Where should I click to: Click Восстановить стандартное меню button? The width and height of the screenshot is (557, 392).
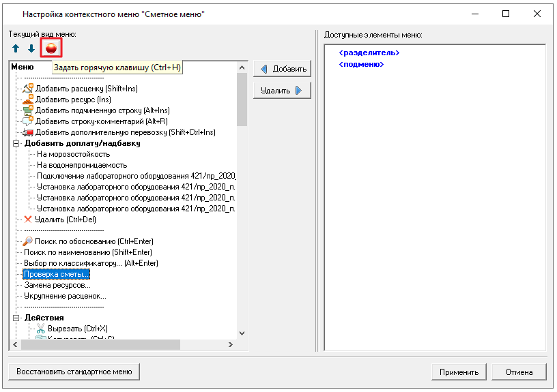tap(74, 372)
